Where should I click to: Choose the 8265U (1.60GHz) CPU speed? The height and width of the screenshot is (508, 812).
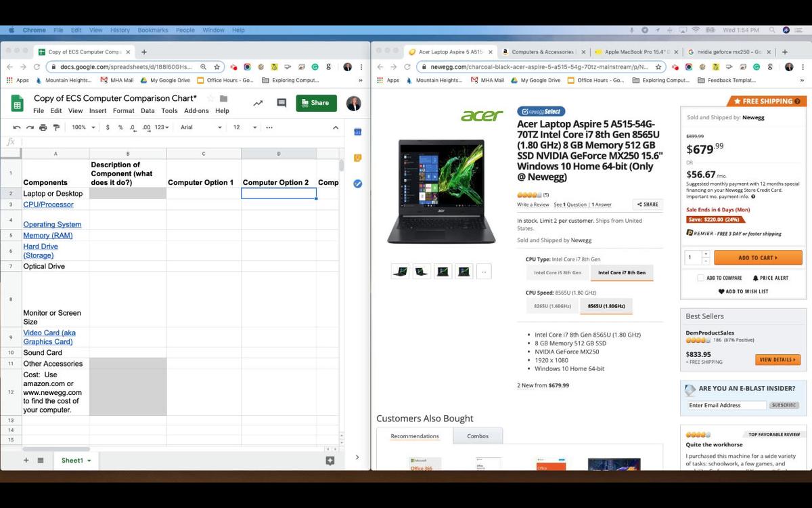(552, 306)
